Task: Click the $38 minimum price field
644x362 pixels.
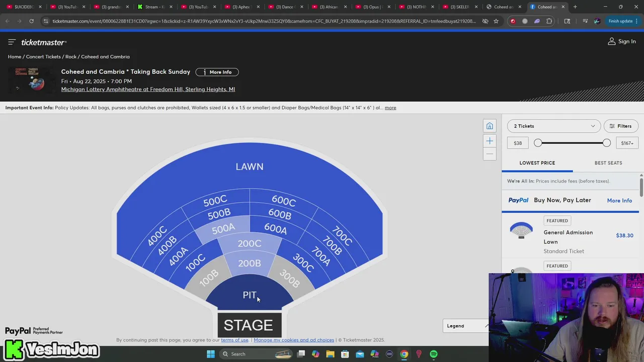Action: tap(518, 143)
